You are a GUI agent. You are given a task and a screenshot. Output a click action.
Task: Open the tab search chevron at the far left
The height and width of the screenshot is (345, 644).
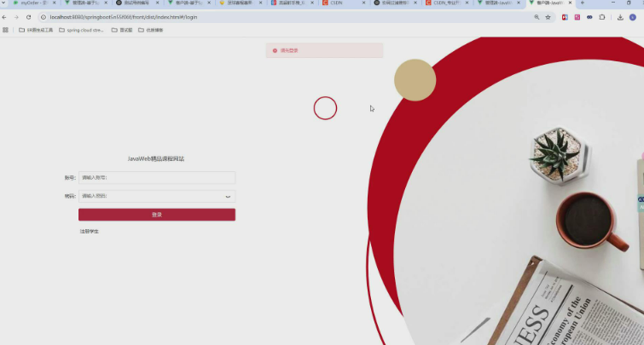3,3
